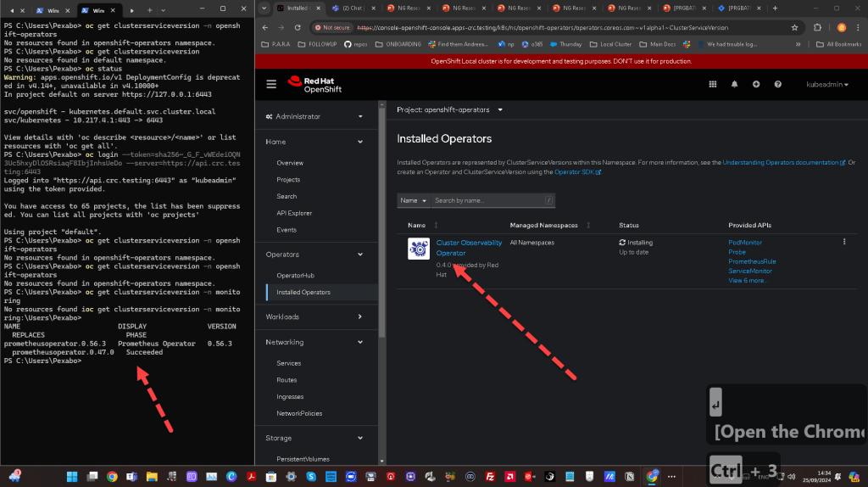Click the PodMonitor provided API link
The width and height of the screenshot is (868, 487).
click(745, 242)
